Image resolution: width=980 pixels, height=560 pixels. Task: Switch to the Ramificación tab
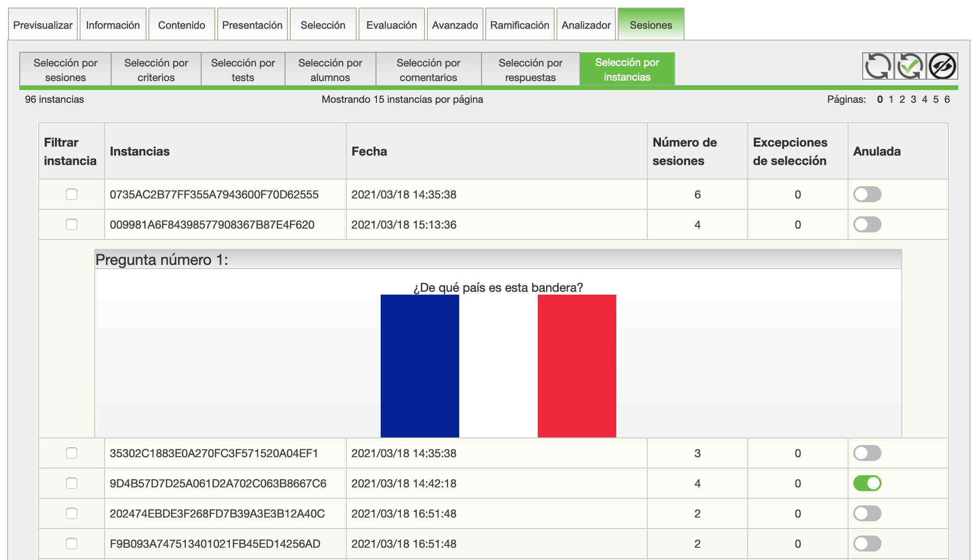tap(519, 25)
